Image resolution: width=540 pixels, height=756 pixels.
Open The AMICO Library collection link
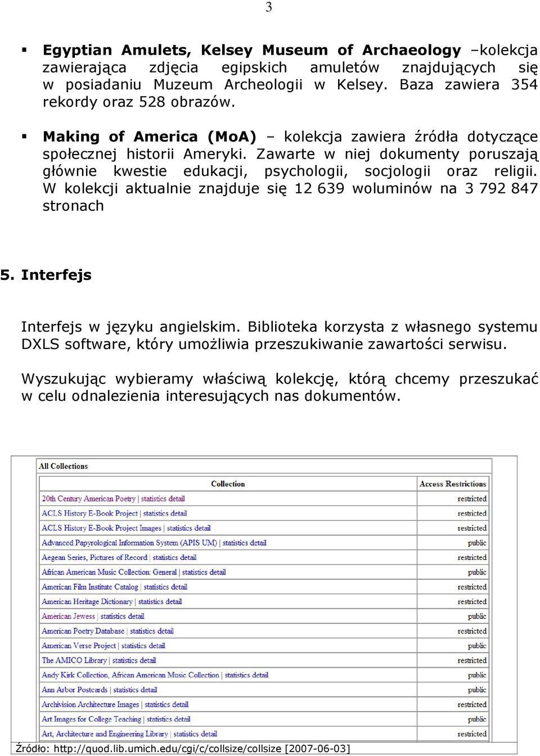74,660
